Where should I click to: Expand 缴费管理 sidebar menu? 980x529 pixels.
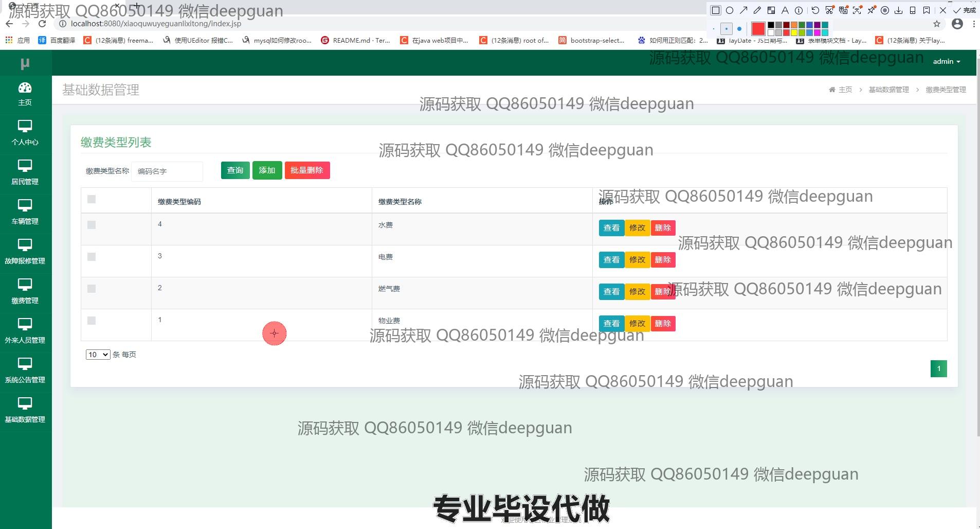click(25, 292)
